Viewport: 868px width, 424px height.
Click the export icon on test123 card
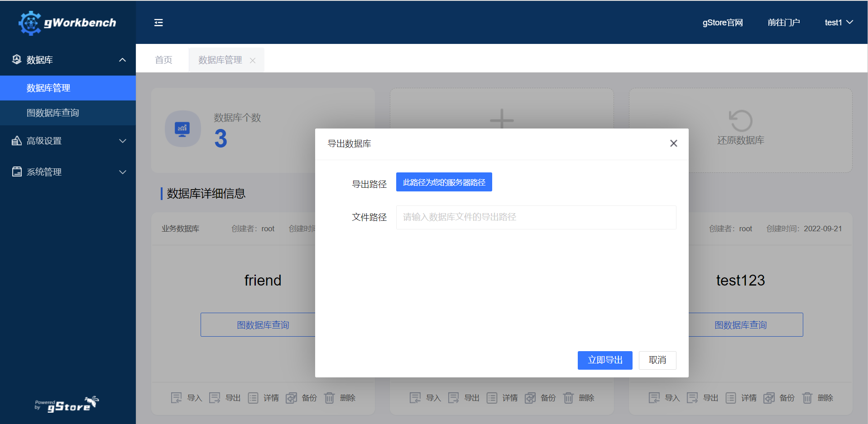tap(692, 398)
